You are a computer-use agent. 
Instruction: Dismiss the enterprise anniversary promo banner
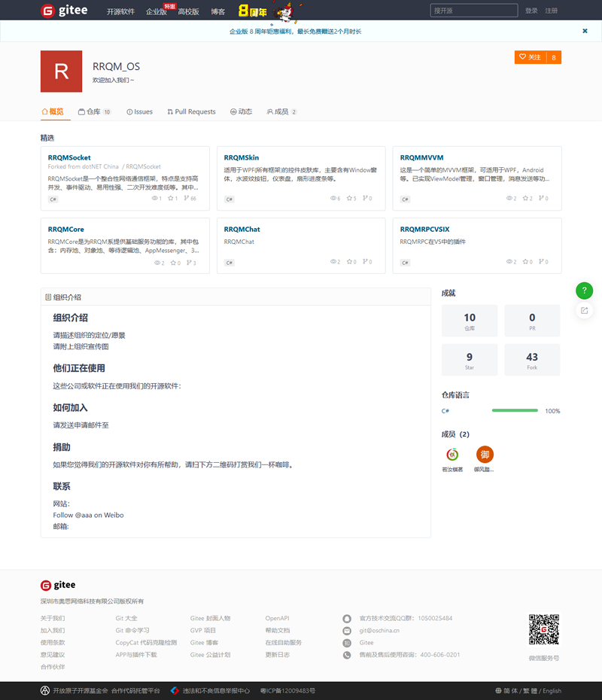(x=585, y=31)
